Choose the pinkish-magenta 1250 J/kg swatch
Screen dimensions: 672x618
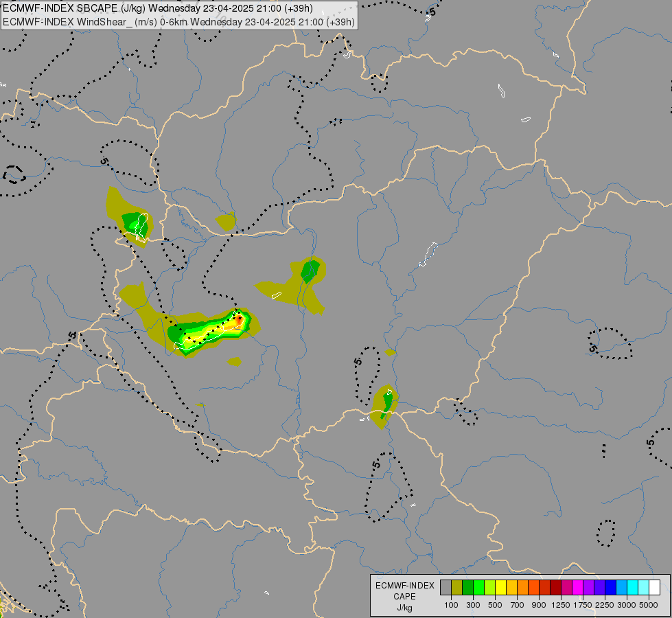566,587
